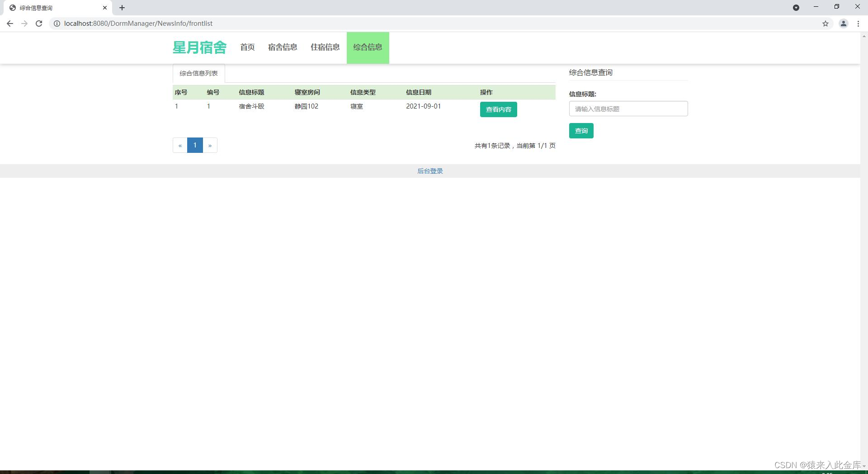Viewport: 868px width, 474px height.
Task: Select the 综合信息查询 browser tab
Action: click(x=57, y=8)
